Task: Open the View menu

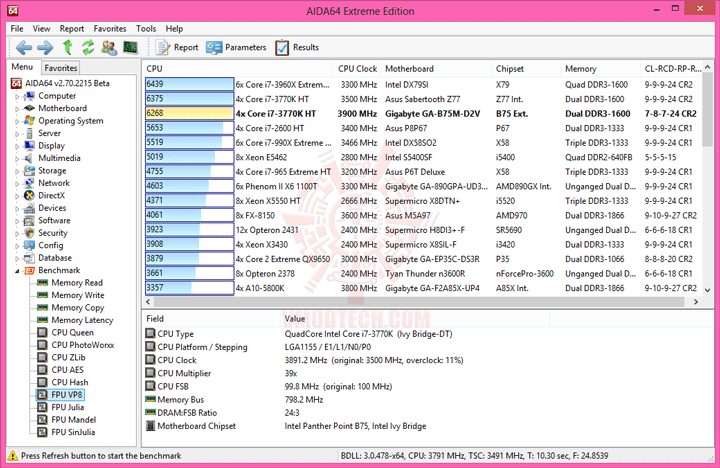Action: click(41, 28)
